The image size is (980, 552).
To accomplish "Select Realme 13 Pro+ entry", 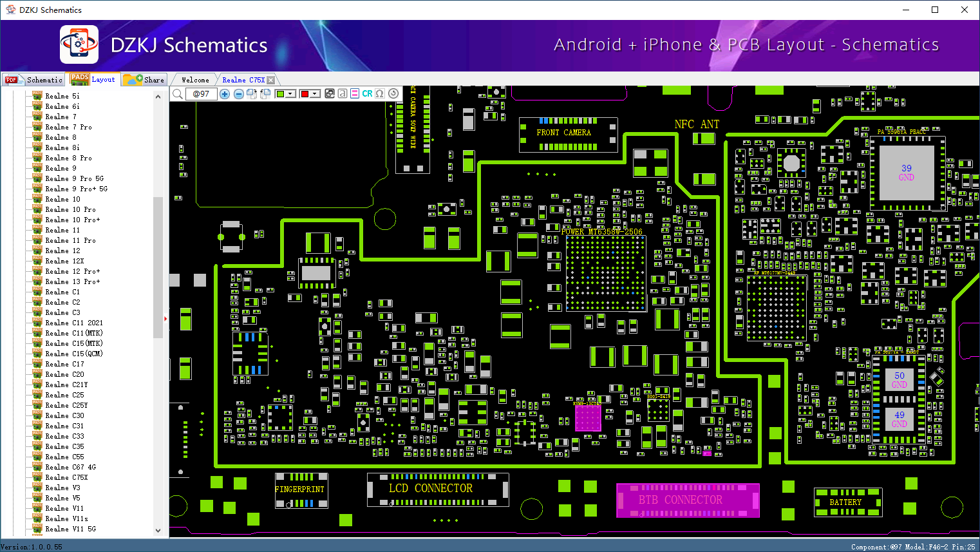I will [73, 281].
